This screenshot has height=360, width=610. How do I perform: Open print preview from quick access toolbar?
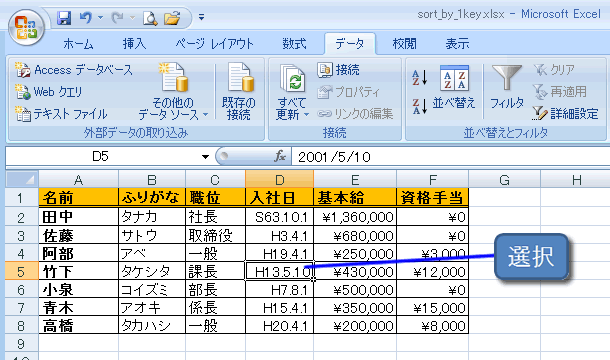click(x=150, y=18)
